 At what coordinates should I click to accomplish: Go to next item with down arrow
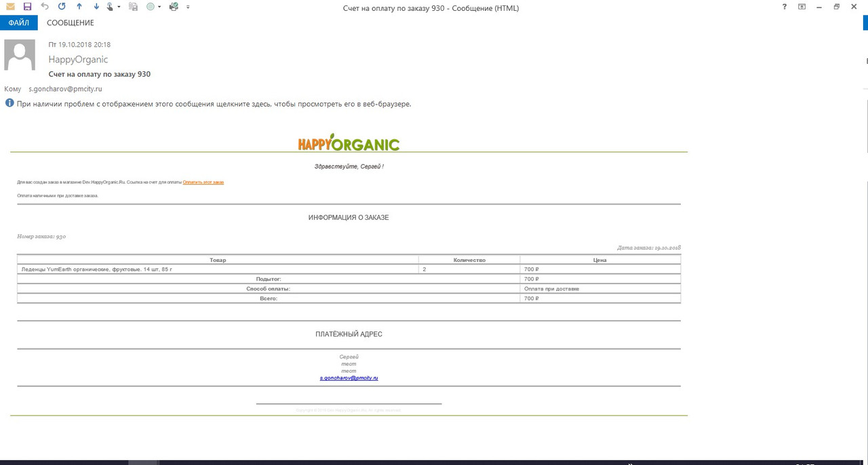(96, 7)
